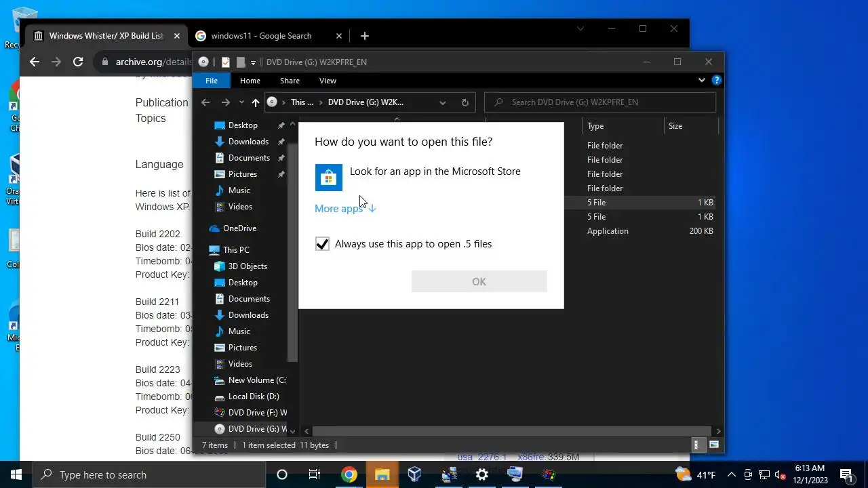
Task: Select This PC in navigation pane
Action: 236,250
